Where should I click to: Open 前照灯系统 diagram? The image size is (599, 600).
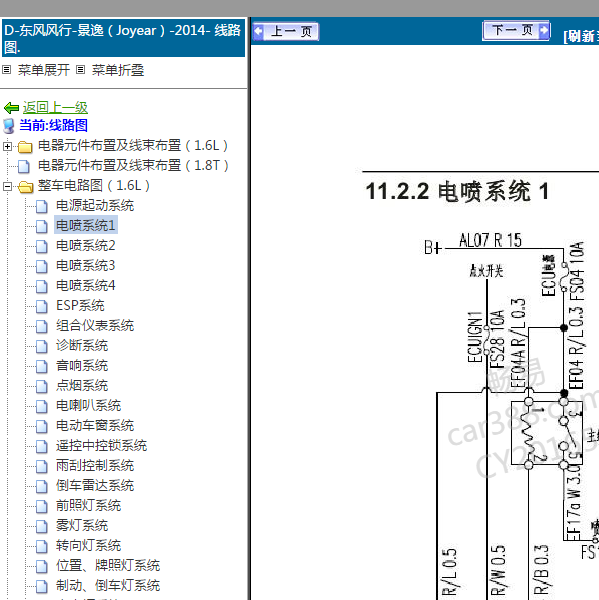point(88,505)
